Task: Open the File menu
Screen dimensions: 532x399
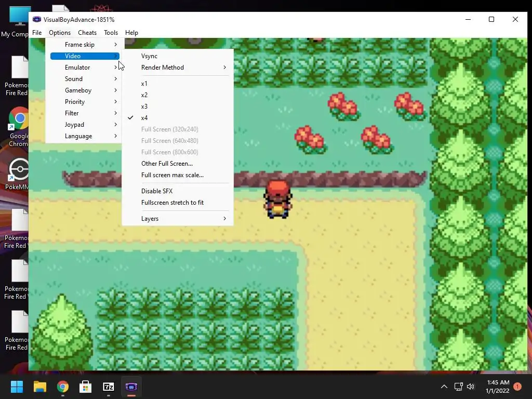Action: (37, 33)
